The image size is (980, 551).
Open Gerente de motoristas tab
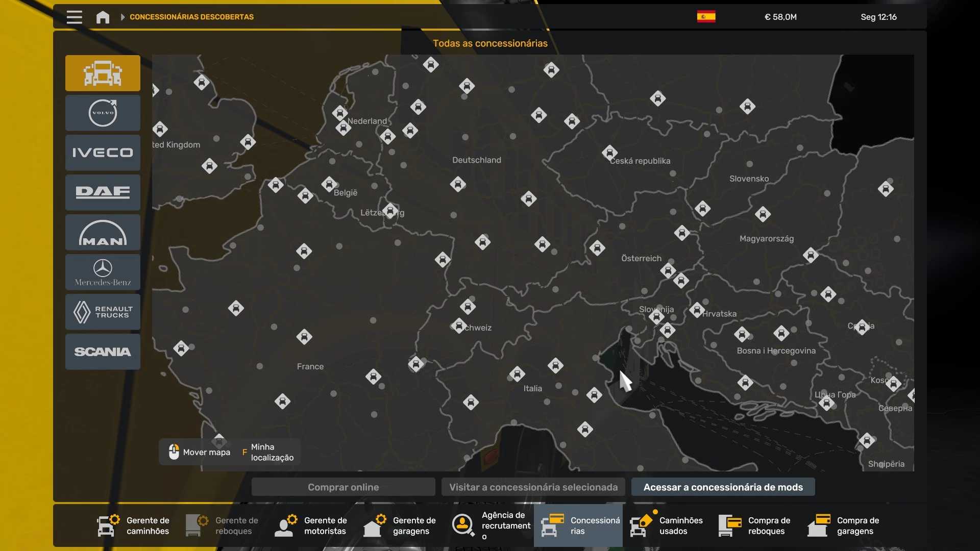[311, 525]
